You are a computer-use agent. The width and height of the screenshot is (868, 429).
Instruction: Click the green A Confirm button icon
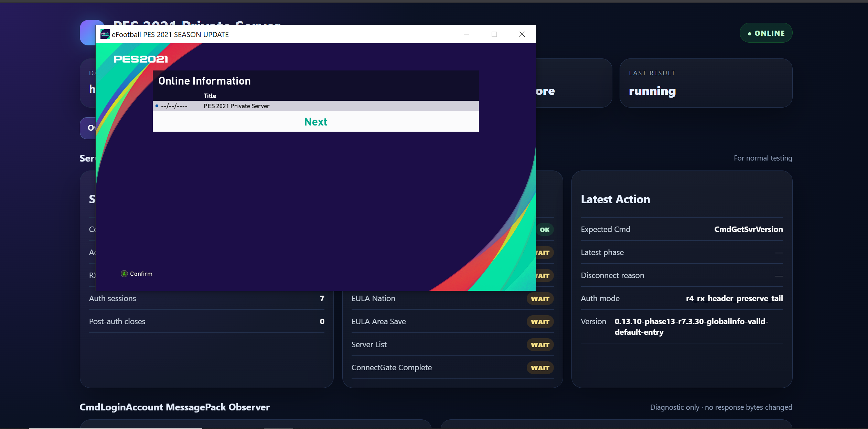coord(124,274)
